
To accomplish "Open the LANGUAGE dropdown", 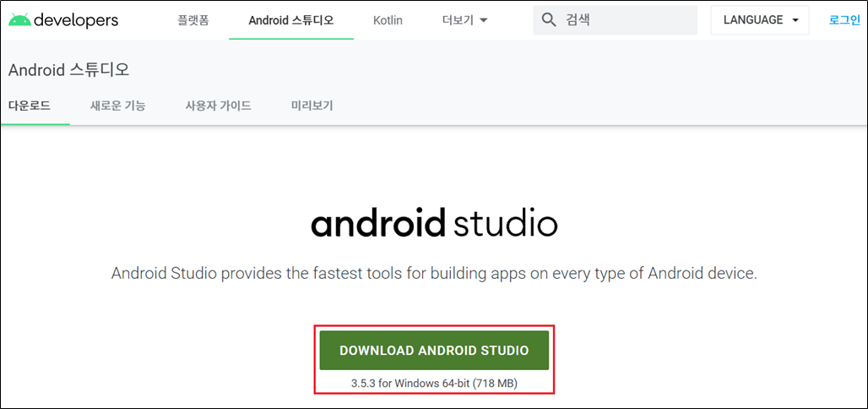I will pyautogui.click(x=760, y=20).
